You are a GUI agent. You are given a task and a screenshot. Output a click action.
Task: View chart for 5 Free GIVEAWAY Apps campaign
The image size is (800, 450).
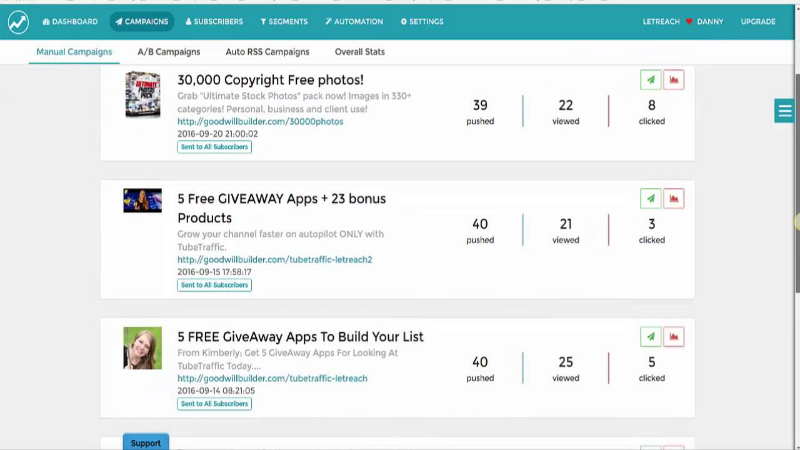tap(674, 198)
